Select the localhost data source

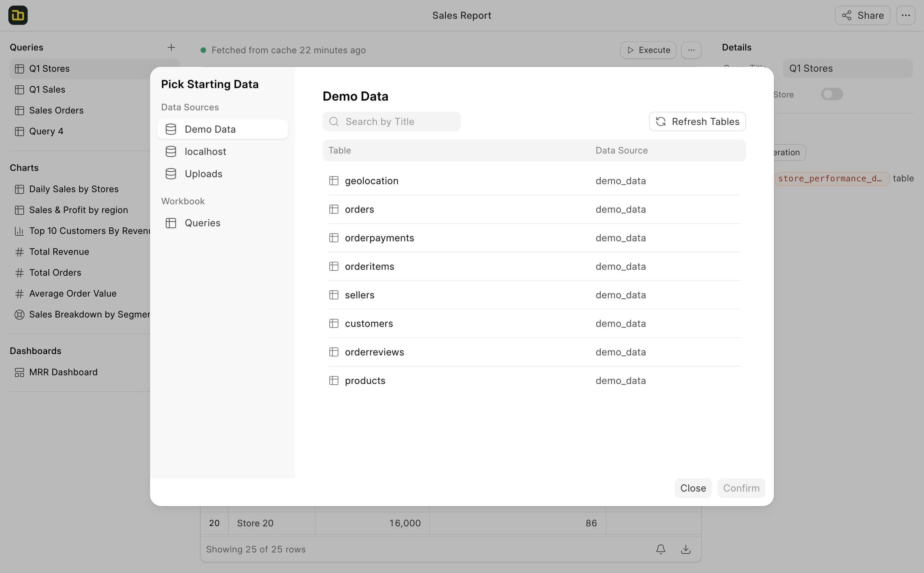205,151
